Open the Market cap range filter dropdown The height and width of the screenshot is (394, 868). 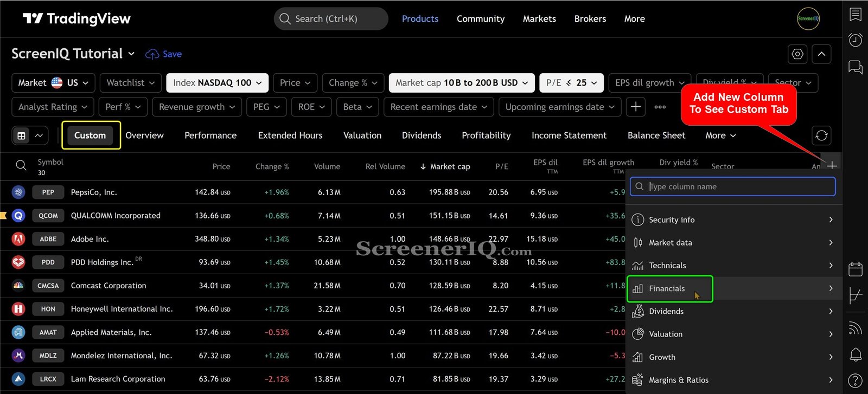click(x=462, y=83)
